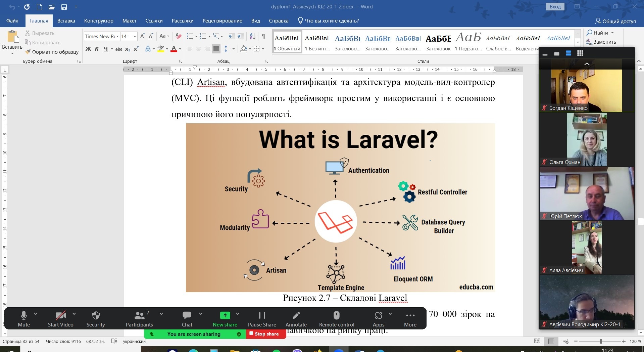The height and width of the screenshot is (352, 644).
Task: Toggle bold formatting with Ж button
Action: pyautogui.click(x=88, y=49)
